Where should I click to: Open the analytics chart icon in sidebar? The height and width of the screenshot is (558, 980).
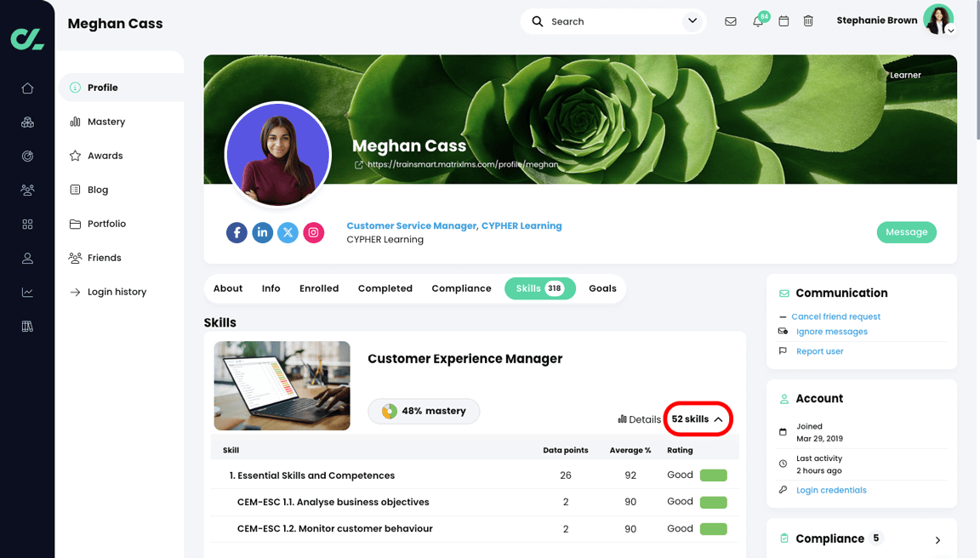point(27,292)
